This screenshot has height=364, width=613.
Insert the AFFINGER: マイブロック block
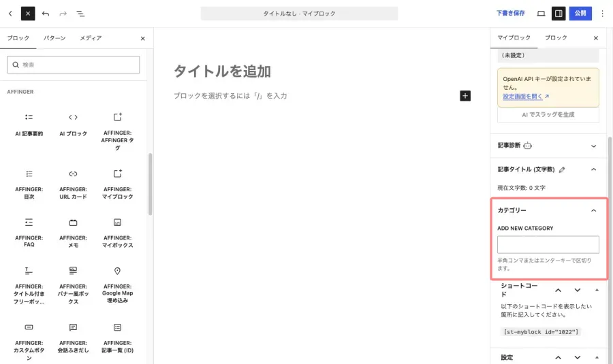pyautogui.click(x=117, y=185)
